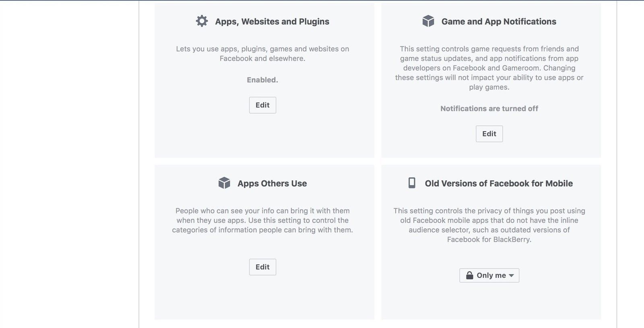Screen dimensions: 644x328
Task: Click the 'People who can see your info' description
Action: point(262,220)
